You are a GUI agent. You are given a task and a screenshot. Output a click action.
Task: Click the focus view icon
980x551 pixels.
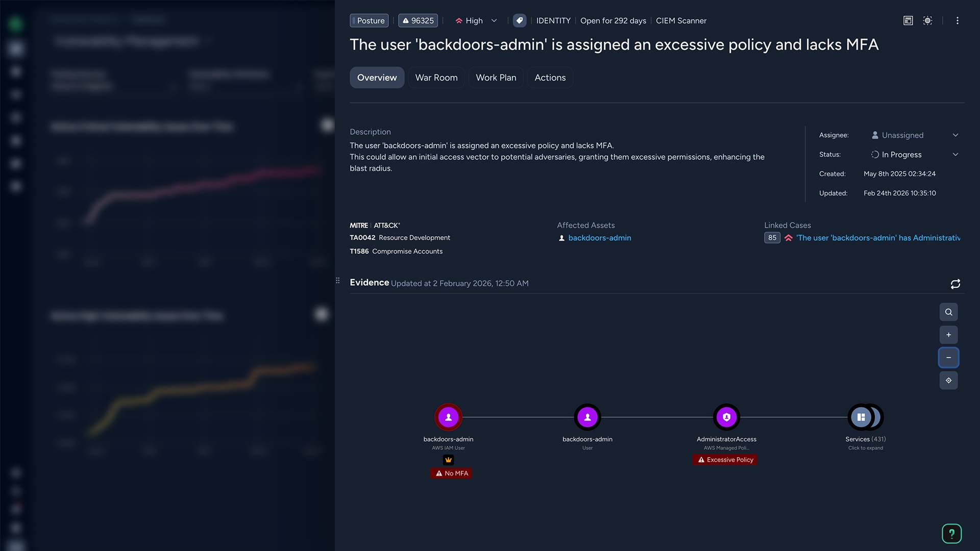coord(927,20)
